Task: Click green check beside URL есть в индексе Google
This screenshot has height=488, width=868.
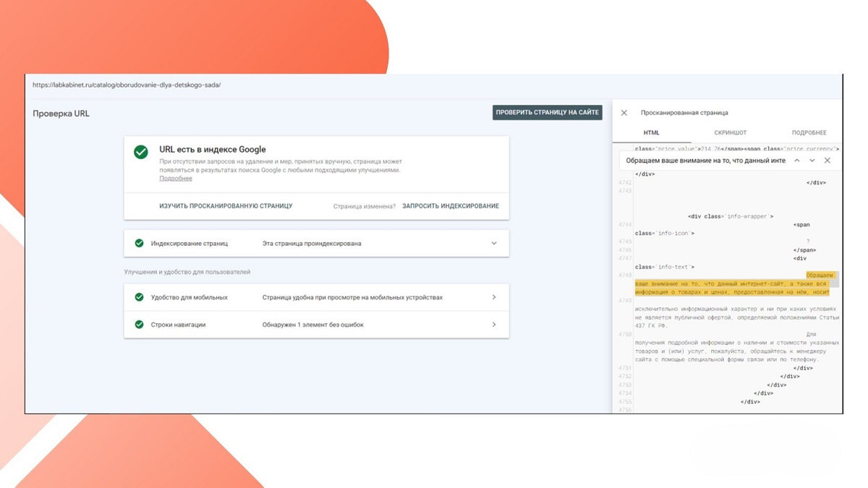Action: coord(141,152)
